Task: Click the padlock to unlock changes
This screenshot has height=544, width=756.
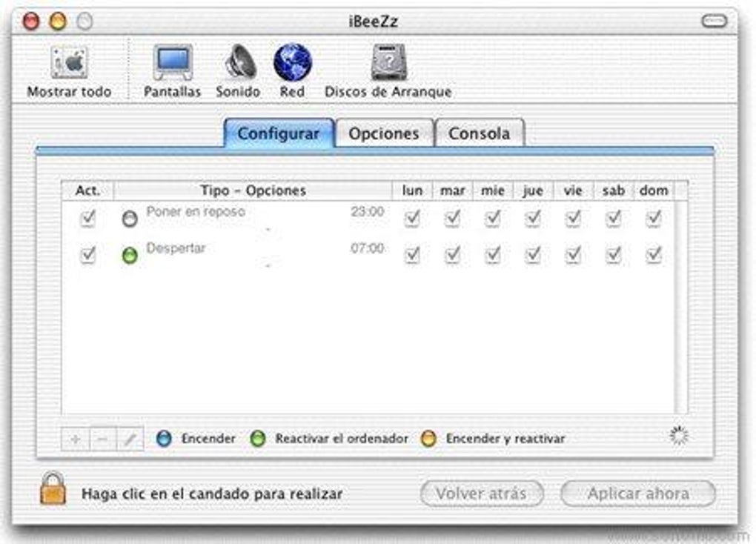Action: pyautogui.click(x=53, y=489)
